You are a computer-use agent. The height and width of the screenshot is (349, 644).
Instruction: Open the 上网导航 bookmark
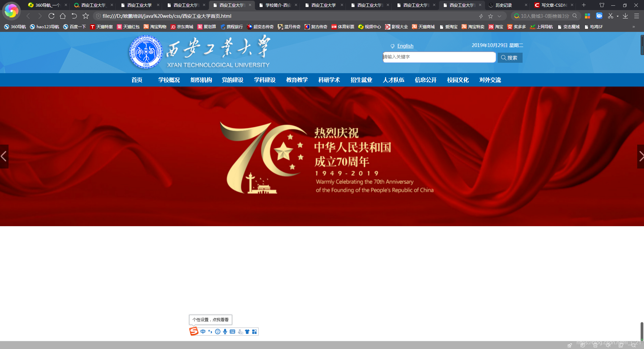(541, 27)
